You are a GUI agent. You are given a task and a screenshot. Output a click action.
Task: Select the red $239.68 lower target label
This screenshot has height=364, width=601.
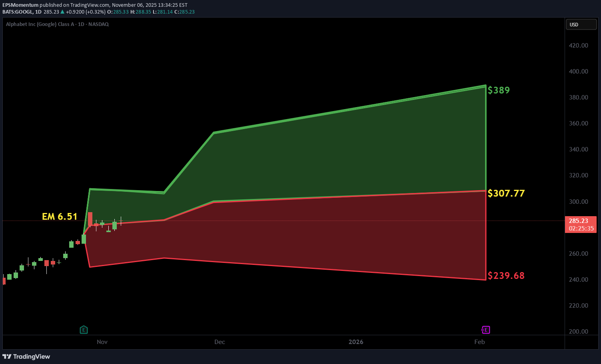[506, 276]
